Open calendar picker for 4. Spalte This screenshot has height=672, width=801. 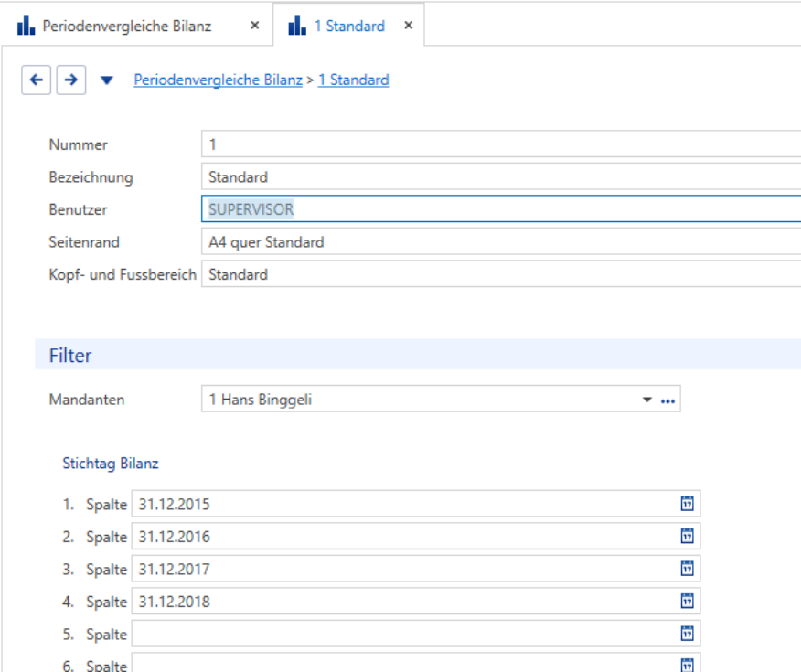point(687,601)
